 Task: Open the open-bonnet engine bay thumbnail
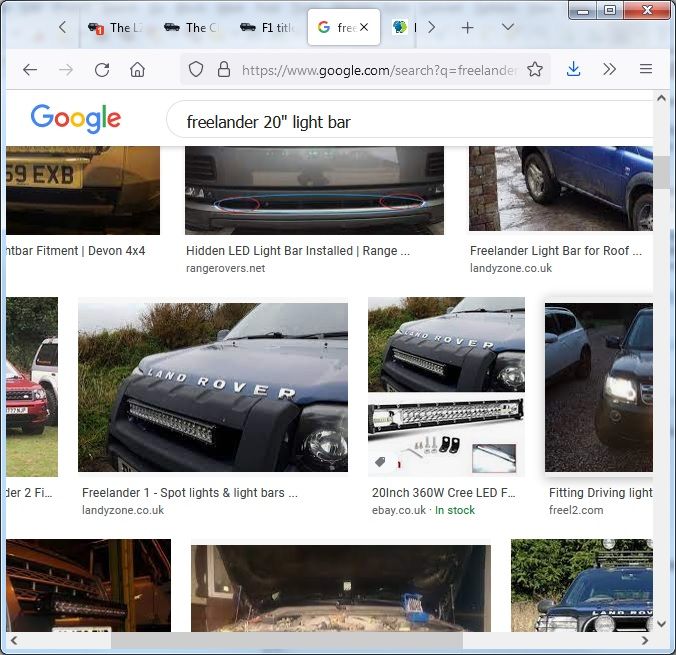point(341,588)
